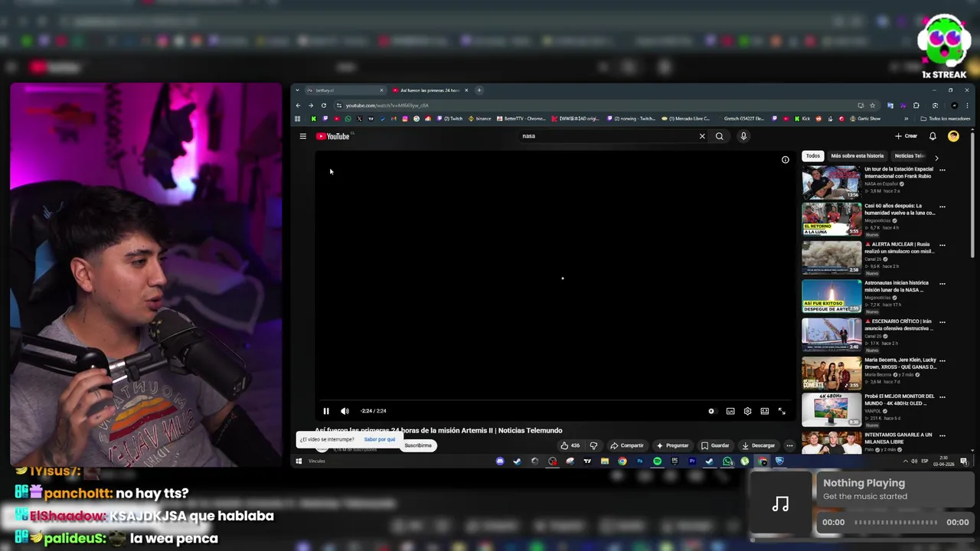Dislike the video with thumbs-down

coord(593,445)
